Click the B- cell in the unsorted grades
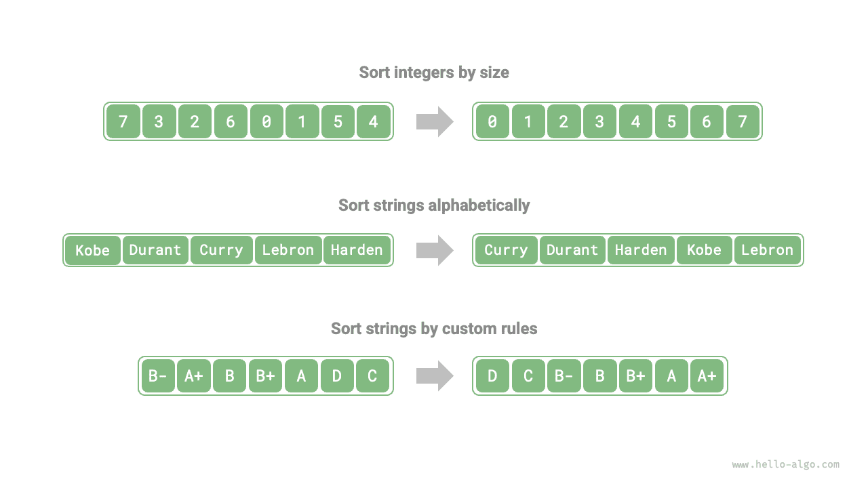The image size is (868, 488). tap(157, 376)
